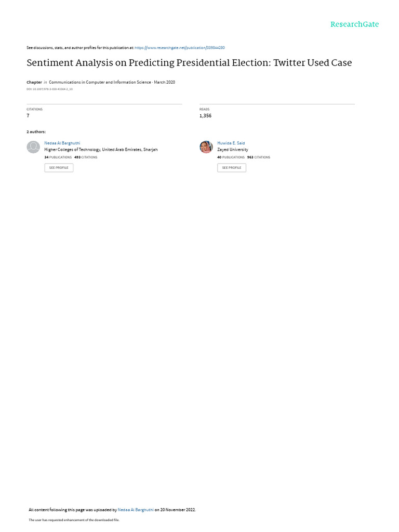Click the DOI text under Chapter line
Image resolution: width=399 pixels, height=532 pixels.
pos(49,89)
